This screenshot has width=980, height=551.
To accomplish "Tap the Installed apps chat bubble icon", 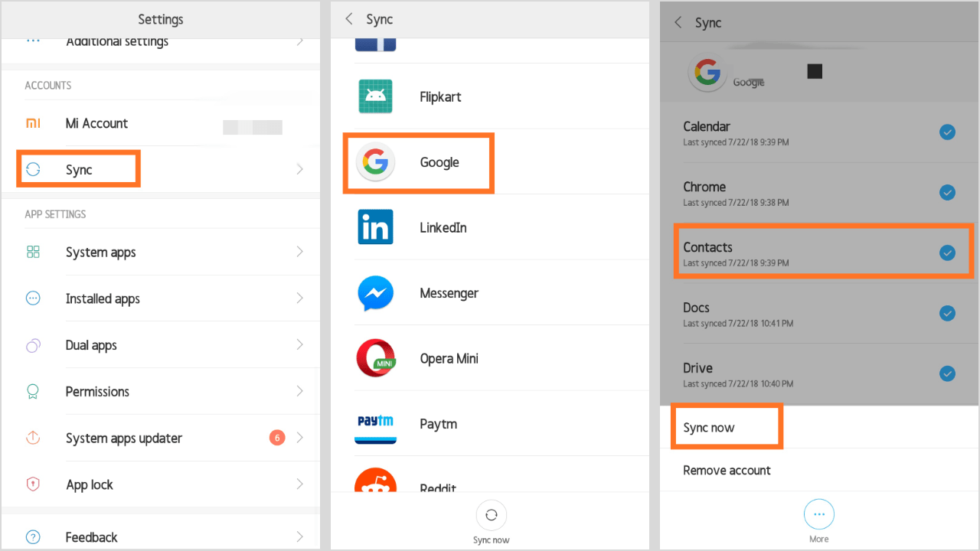I will (x=33, y=298).
